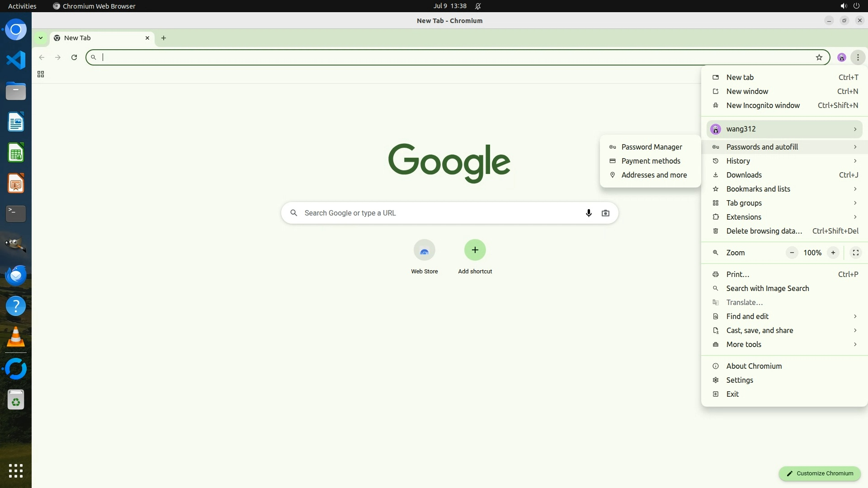Enter fullscreen mode from Zoom row

855,253
